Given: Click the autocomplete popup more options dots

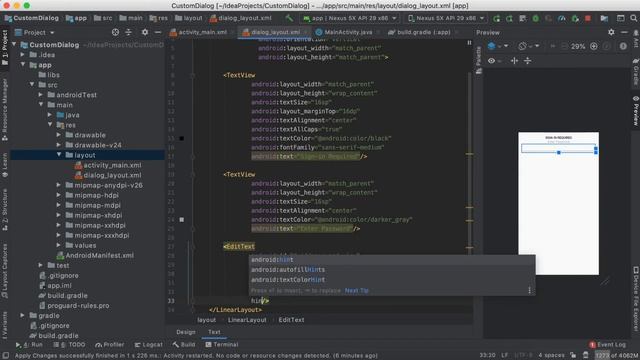Looking at the screenshot, I should pyautogui.click(x=529, y=290).
